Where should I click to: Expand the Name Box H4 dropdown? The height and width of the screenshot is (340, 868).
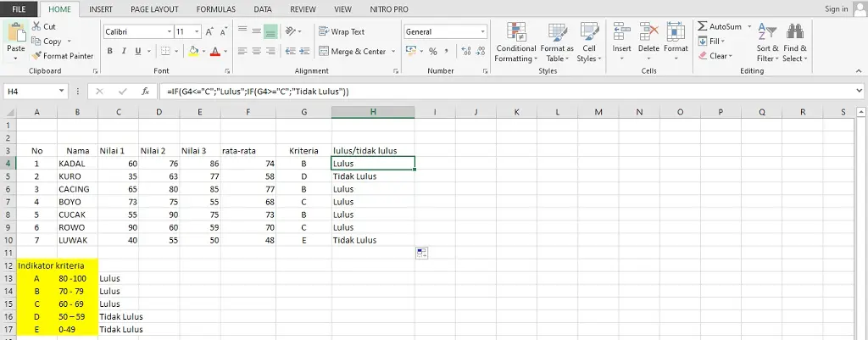tap(61, 92)
